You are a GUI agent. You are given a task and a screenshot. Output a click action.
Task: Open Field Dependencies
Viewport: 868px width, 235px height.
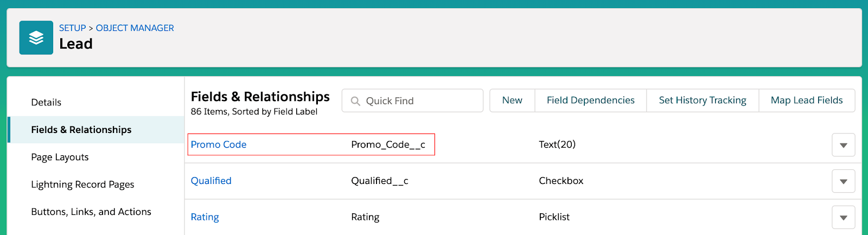coord(590,100)
